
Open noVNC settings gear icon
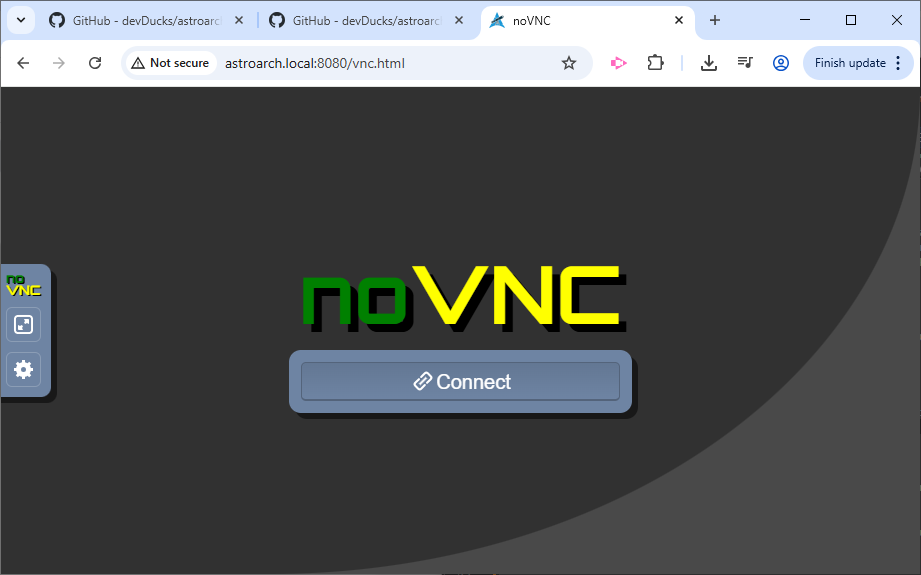tap(23, 369)
